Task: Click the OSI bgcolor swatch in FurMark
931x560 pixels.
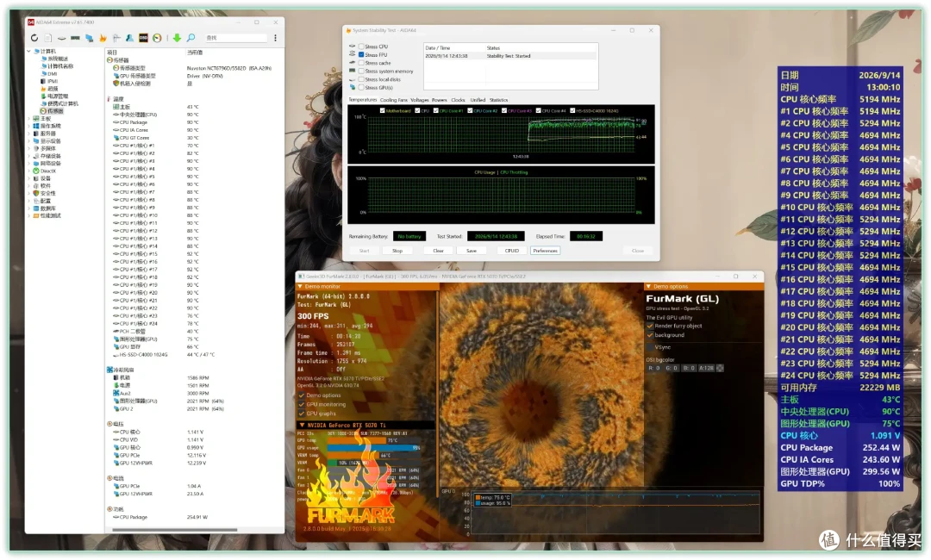Action: 720,369
